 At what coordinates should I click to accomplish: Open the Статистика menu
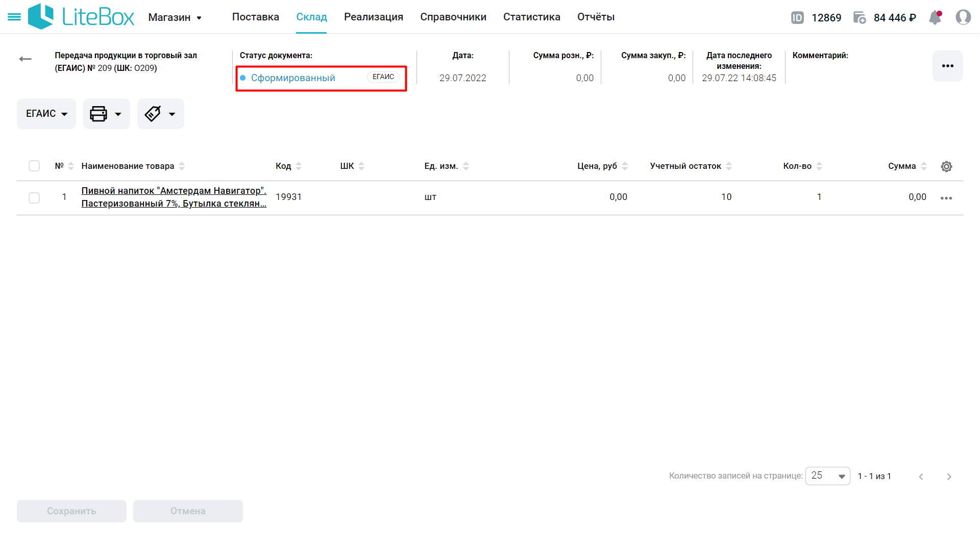(532, 17)
